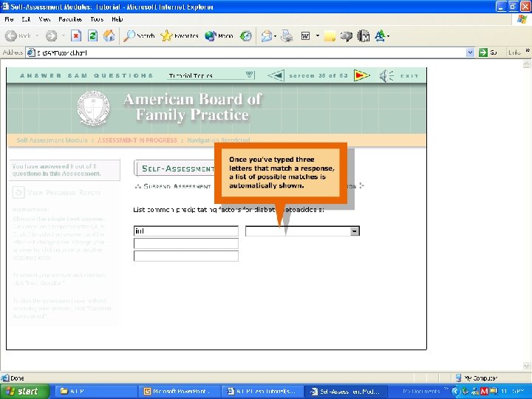Open the Media pane in toolbar

tap(219, 35)
